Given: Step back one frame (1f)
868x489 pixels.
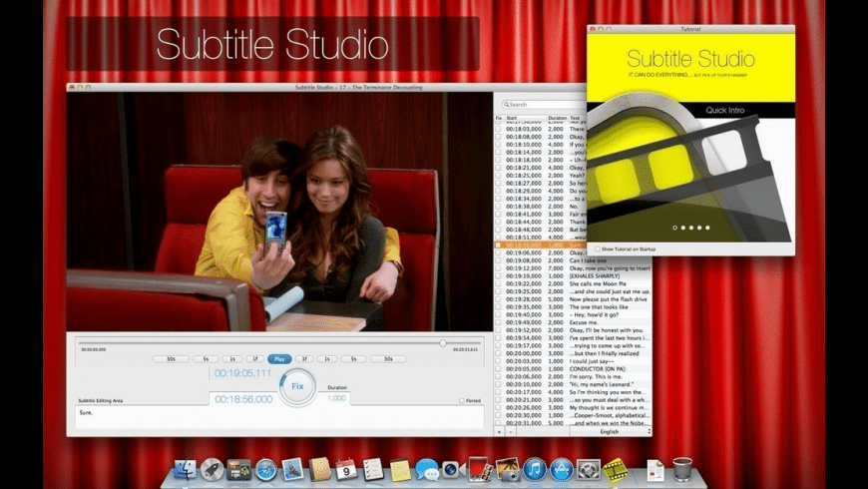Looking at the screenshot, I should tap(254, 359).
